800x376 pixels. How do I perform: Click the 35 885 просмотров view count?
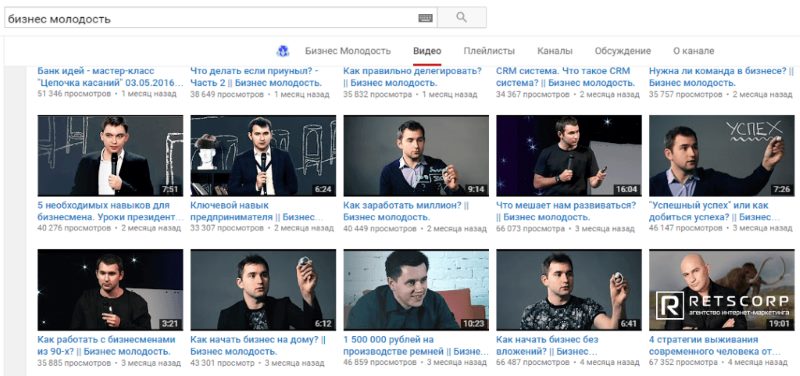pos(74,363)
